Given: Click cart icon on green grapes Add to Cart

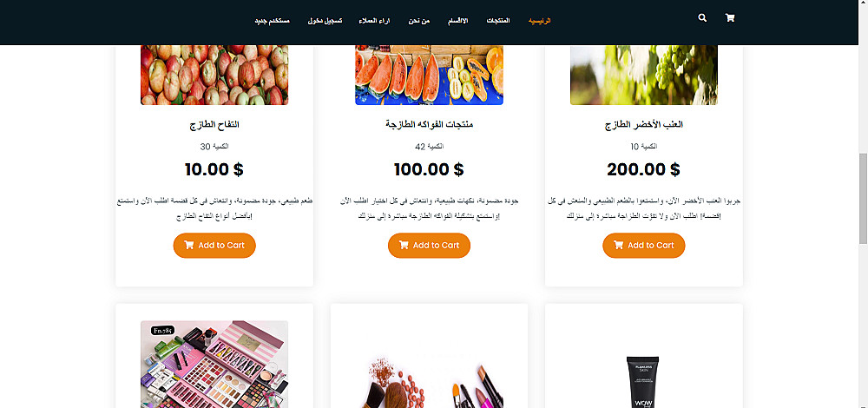Looking at the screenshot, I should [x=618, y=246].
